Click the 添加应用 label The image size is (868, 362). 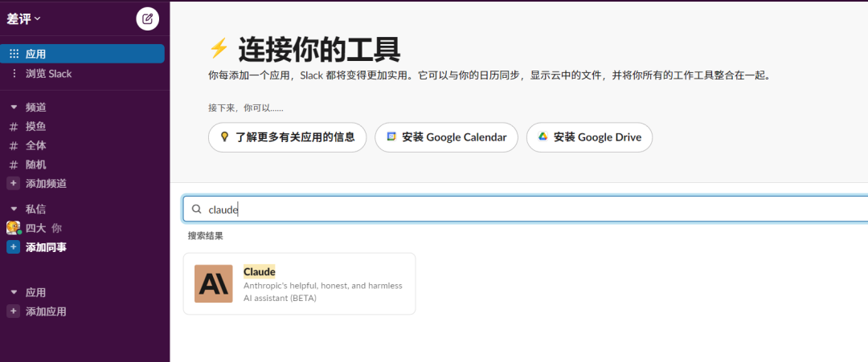46,311
